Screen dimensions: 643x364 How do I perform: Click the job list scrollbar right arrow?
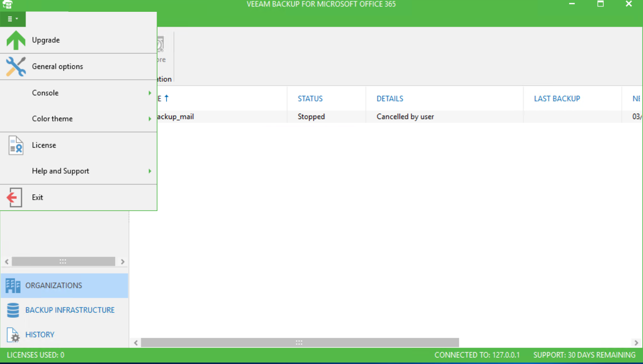tap(636, 343)
